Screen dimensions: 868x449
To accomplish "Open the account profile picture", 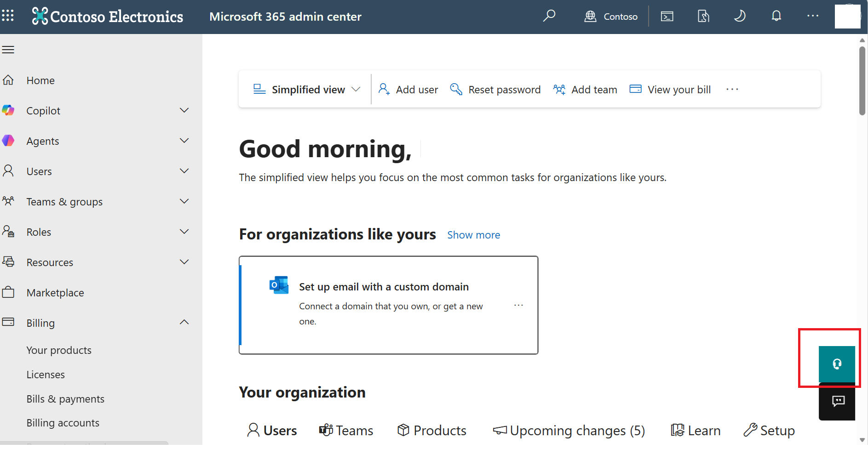I will click(848, 17).
